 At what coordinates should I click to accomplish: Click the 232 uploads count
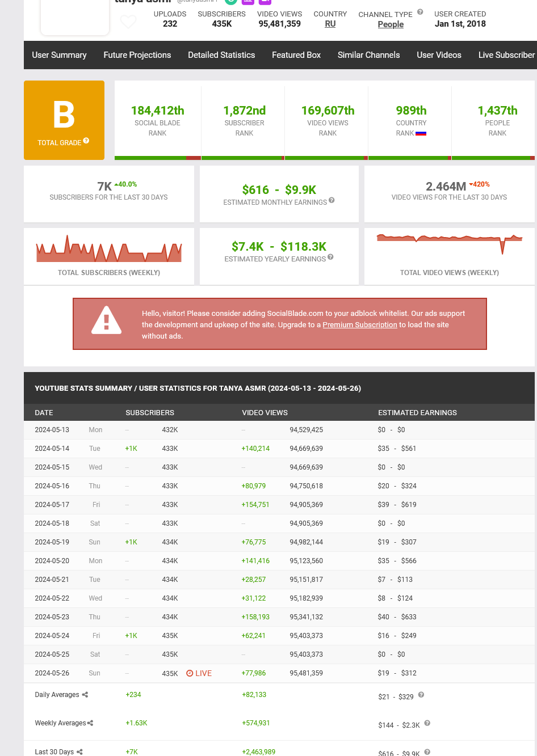coord(170,24)
